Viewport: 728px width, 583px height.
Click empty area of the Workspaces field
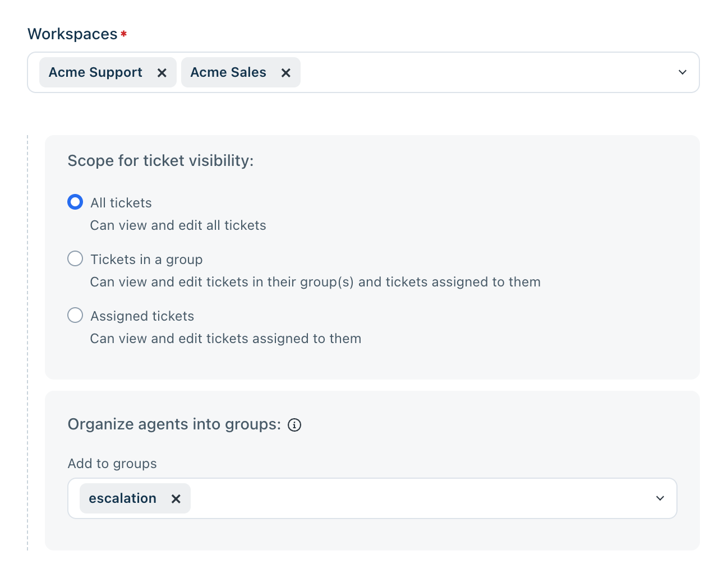[482, 72]
